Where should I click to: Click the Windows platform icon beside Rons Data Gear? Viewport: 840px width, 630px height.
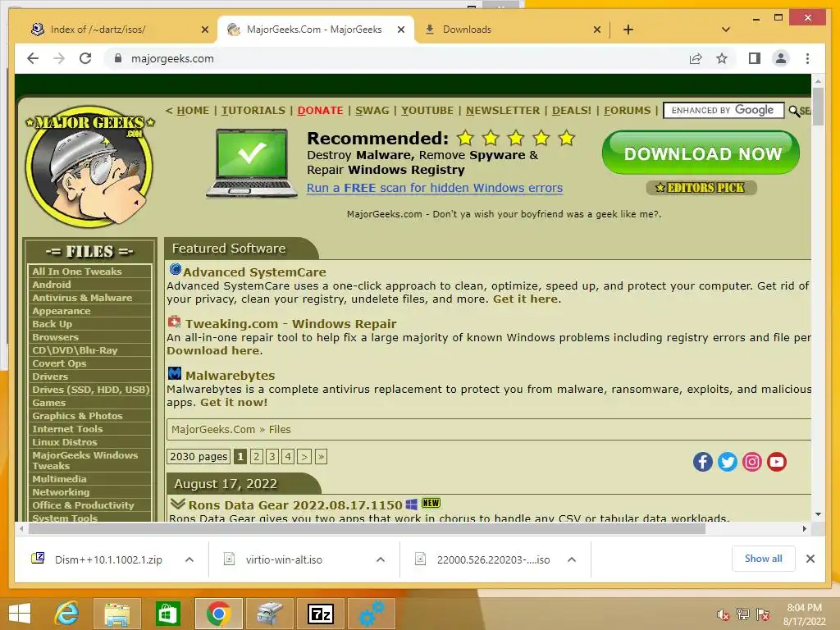[411, 504]
